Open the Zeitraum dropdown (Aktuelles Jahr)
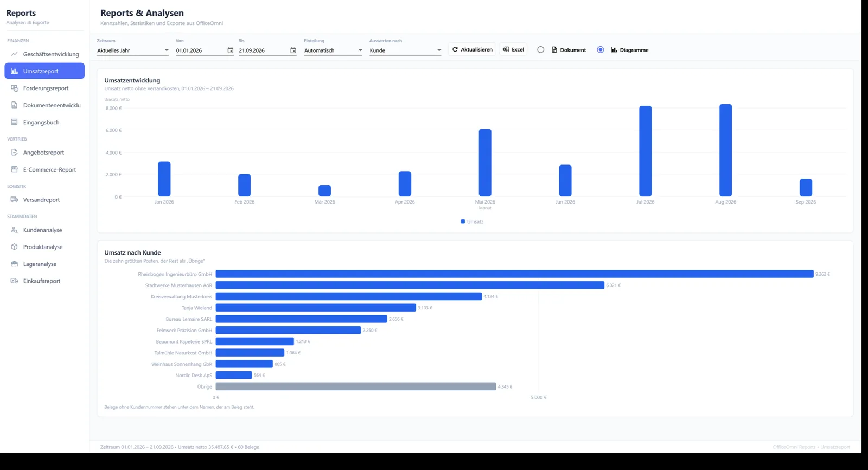Viewport: 868px width, 470px height. [x=133, y=50]
